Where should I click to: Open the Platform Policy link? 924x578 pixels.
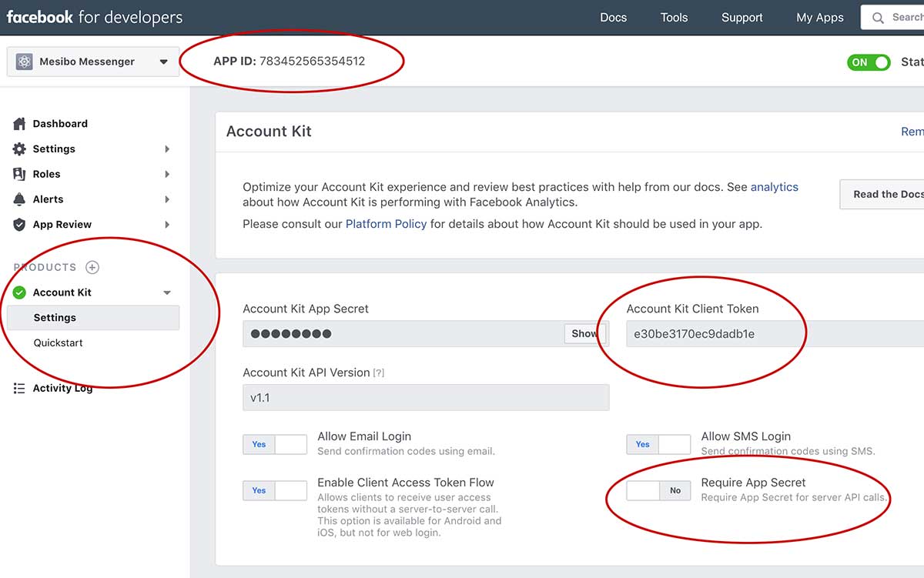coord(386,225)
